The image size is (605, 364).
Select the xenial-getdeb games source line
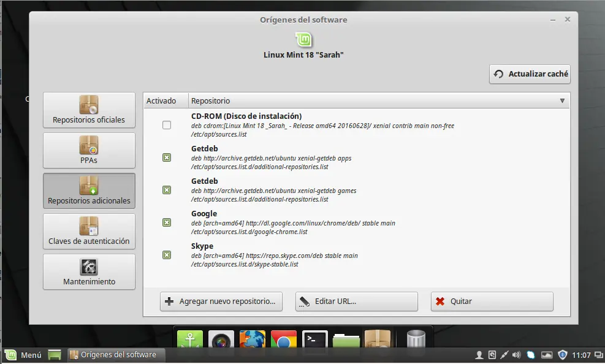[x=273, y=191]
